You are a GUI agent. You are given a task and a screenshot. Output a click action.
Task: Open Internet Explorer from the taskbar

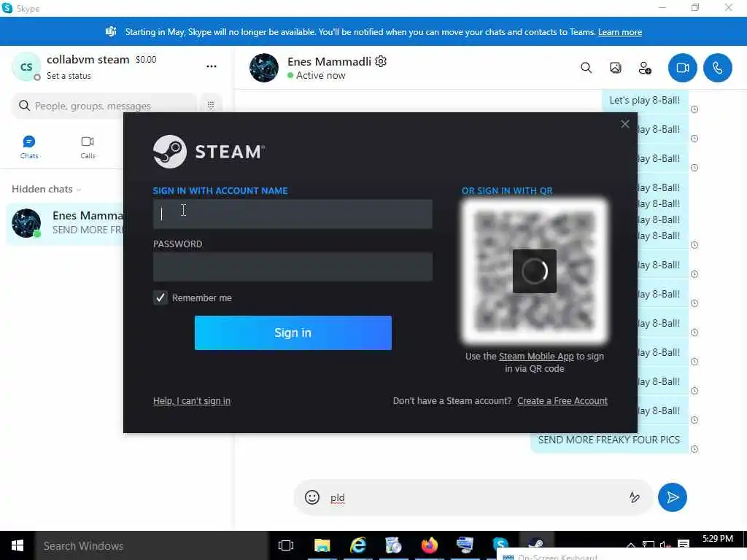click(x=357, y=545)
